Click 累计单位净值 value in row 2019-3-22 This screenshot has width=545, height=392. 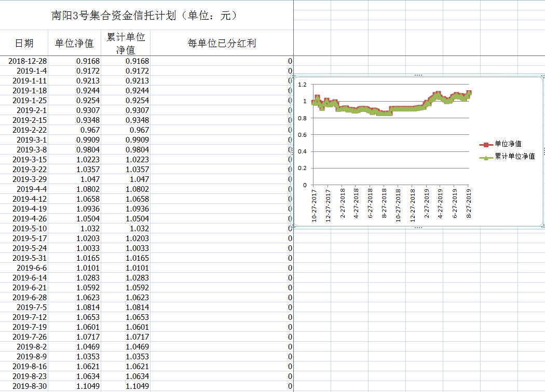(126, 170)
